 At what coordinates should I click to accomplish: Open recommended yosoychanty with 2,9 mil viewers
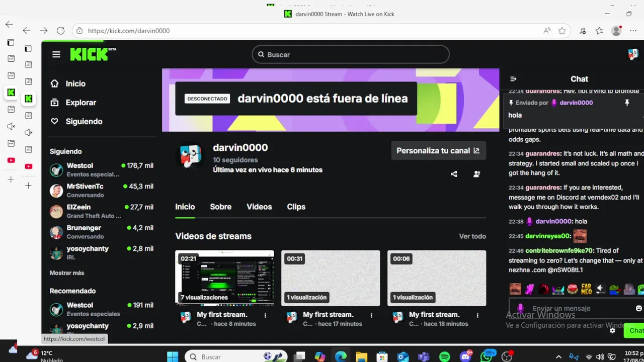(102, 328)
